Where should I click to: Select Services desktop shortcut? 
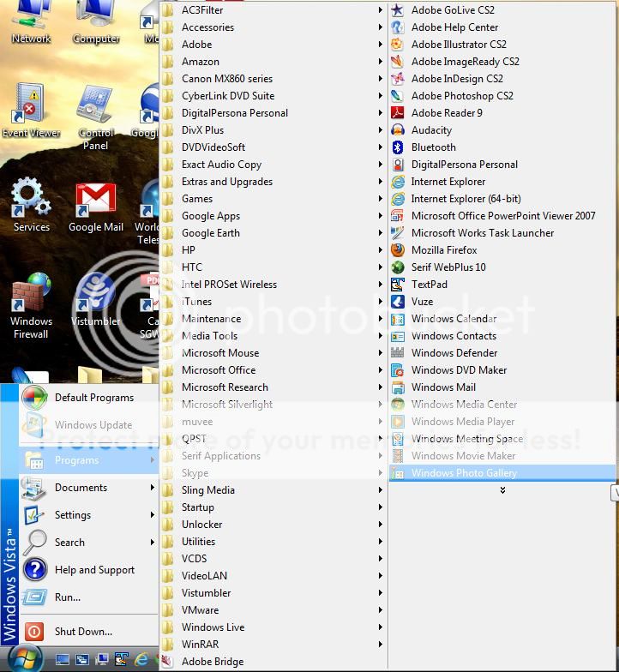click(31, 206)
